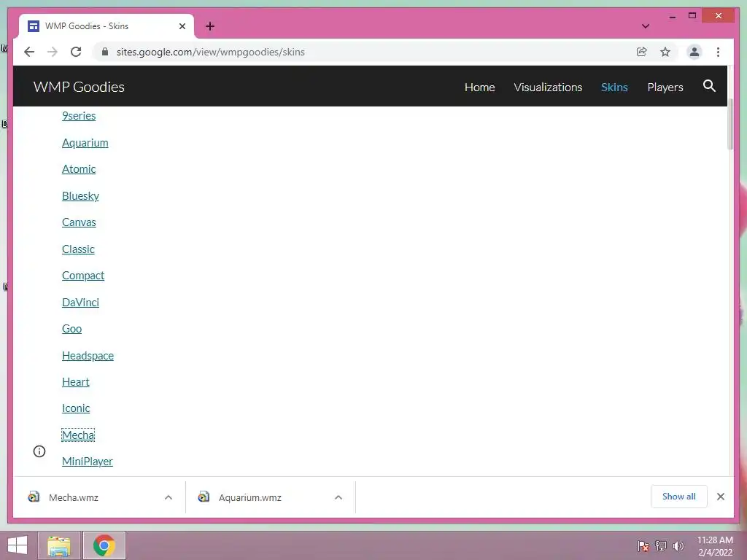Click the Mecha.wmz file icon in downloads bar
The image size is (747, 560).
click(34, 497)
